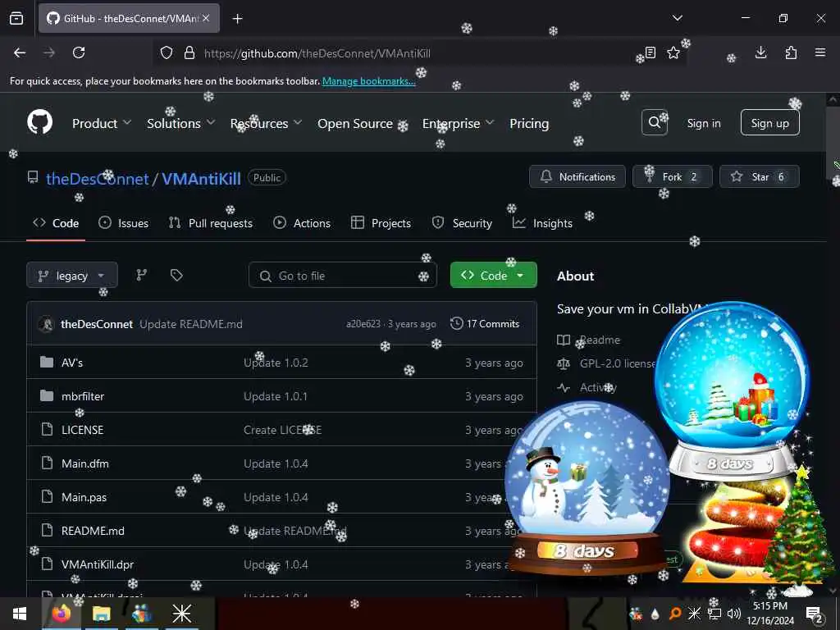Focus the Go to file search field
The height and width of the screenshot is (630, 840).
[x=343, y=276]
